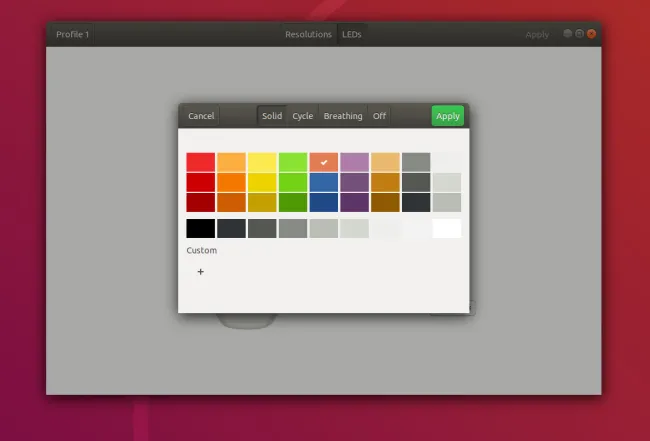The image size is (650, 441).
Task: Pick dark gray swatch right of medium brown
Action: pyautogui.click(x=416, y=182)
